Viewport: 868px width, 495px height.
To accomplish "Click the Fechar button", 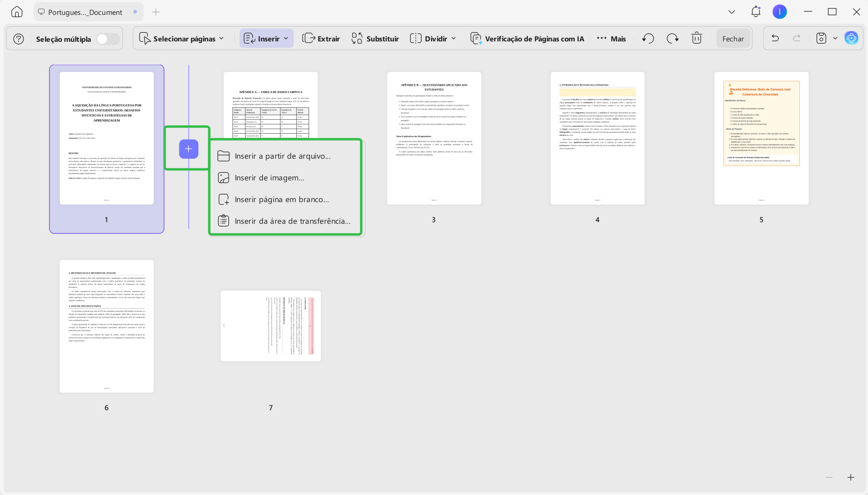I will pos(733,39).
